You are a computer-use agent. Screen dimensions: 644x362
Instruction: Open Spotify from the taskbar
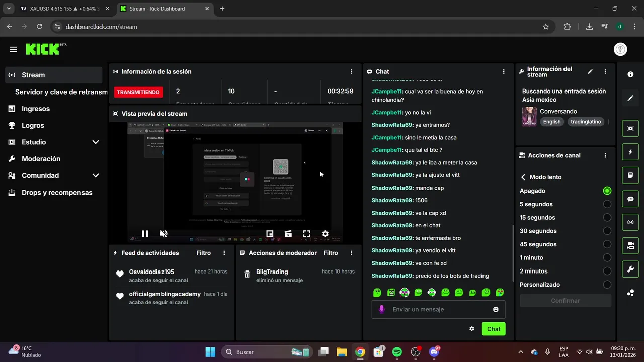pos(397,352)
